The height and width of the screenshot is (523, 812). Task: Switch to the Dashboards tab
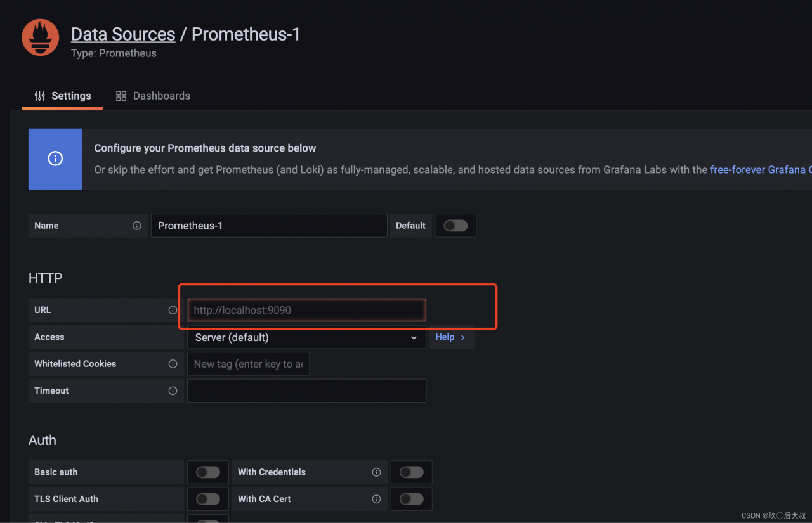[x=153, y=96]
